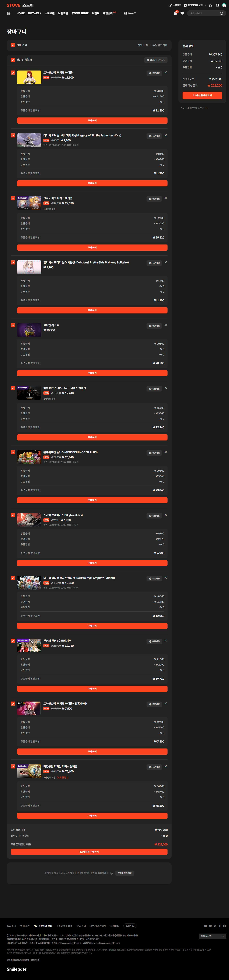
Task: Toggle the 전체 선택 checkbox
Action: (13, 45)
